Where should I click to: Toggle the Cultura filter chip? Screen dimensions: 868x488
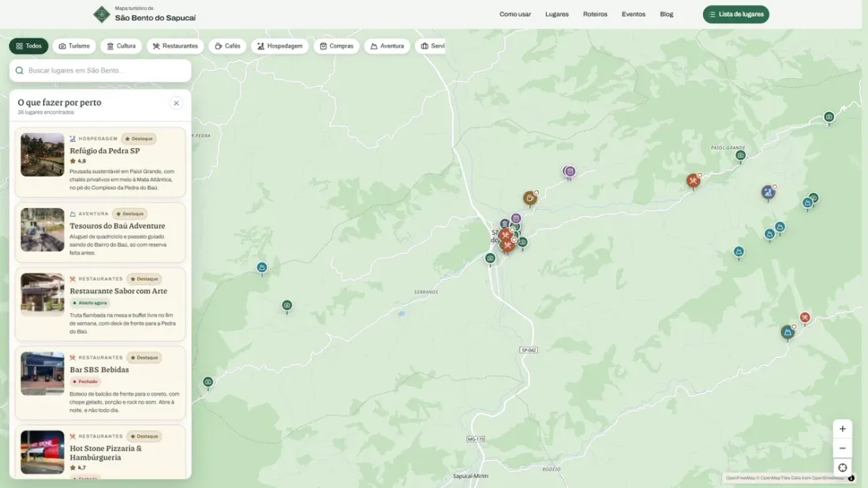pos(121,46)
